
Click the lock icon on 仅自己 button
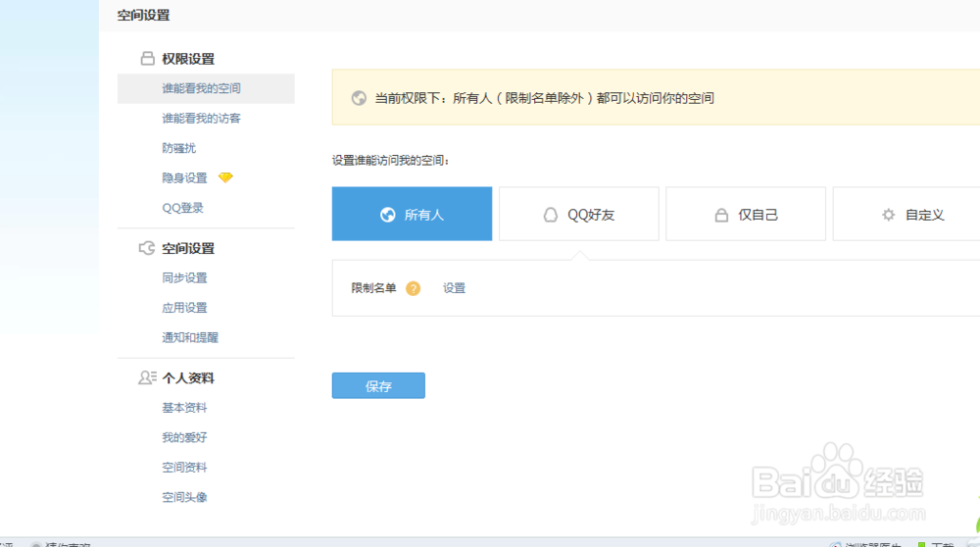pyautogui.click(x=721, y=215)
